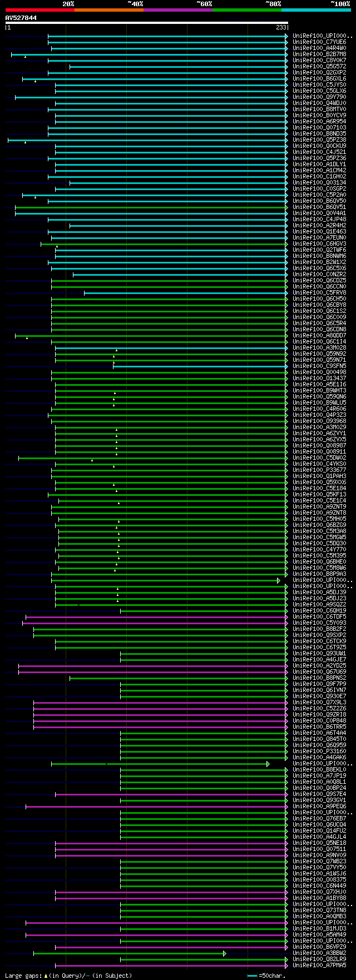The image size is (356, 980).
Task: Click the red ~20% identity legend segment
Action: (x=39, y=10)
